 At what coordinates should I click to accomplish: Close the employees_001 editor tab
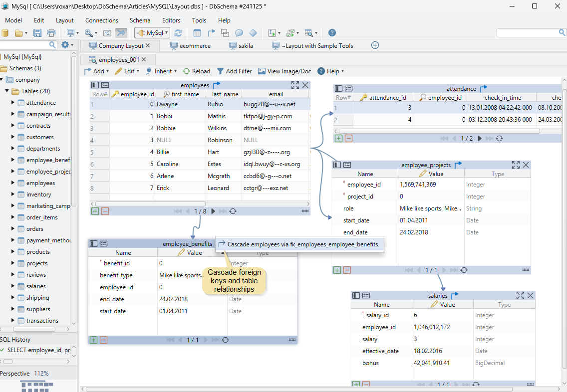click(x=144, y=60)
